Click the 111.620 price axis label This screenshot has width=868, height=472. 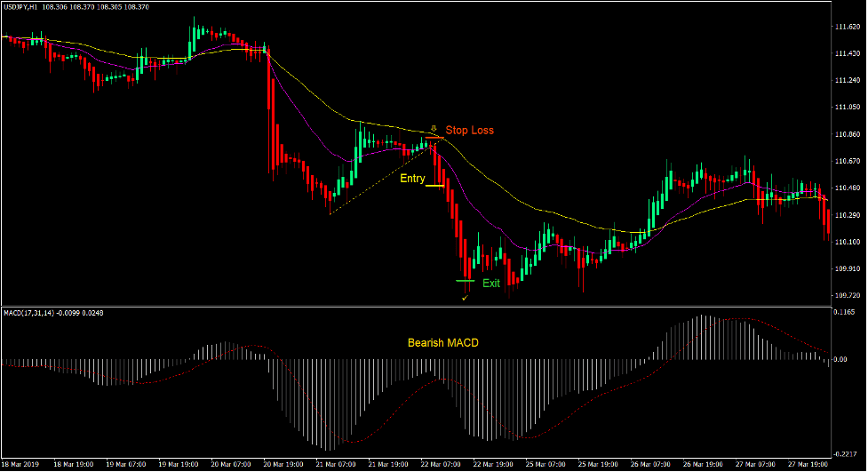(848, 28)
